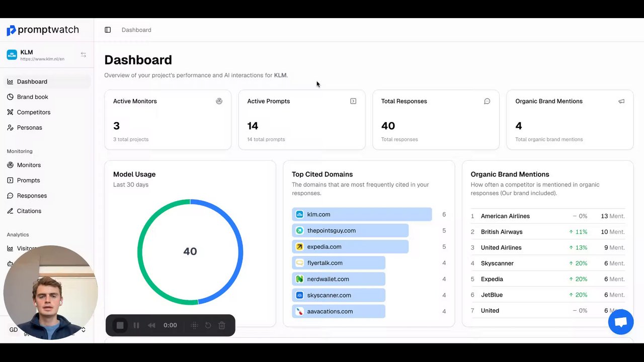Viewport: 644px width, 362px height.
Task: Select Skyscanner mention row
Action: tap(548, 263)
